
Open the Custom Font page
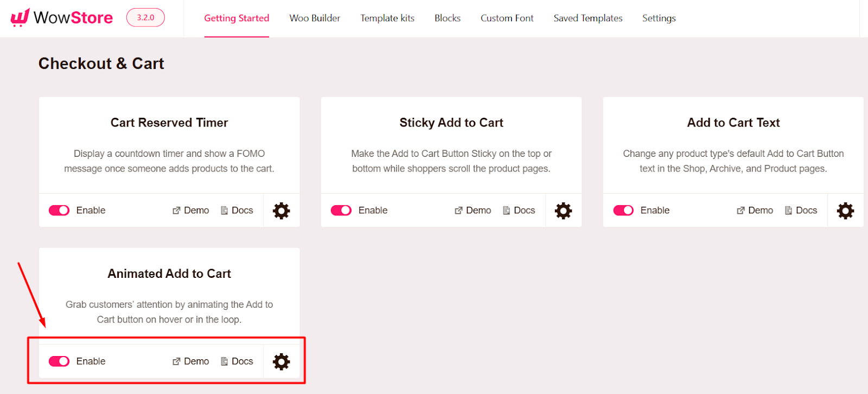point(506,18)
